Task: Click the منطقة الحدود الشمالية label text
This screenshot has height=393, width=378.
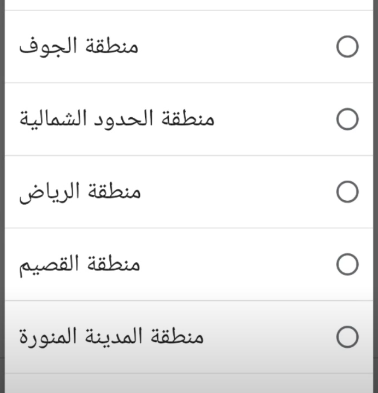Action: (x=117, y=119)
